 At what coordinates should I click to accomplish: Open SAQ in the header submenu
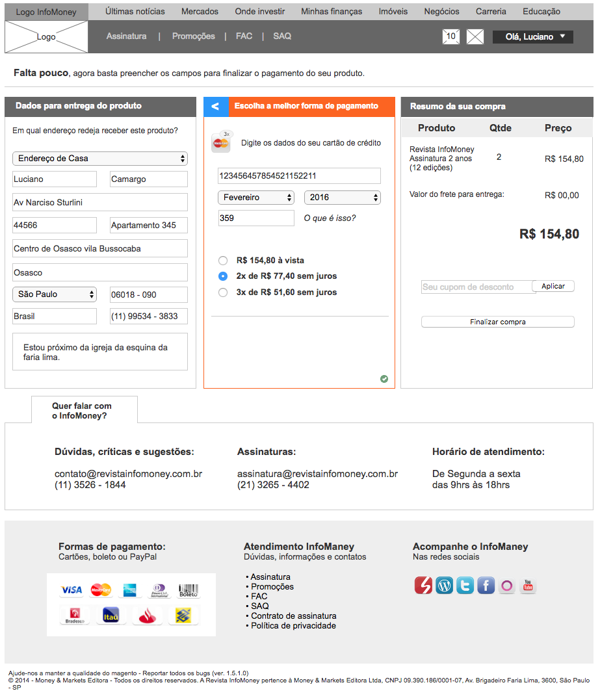[282, 36]
